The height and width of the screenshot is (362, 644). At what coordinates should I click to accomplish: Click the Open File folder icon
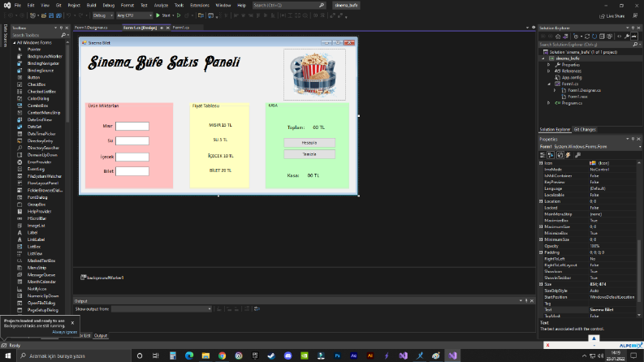pos(44,15)
